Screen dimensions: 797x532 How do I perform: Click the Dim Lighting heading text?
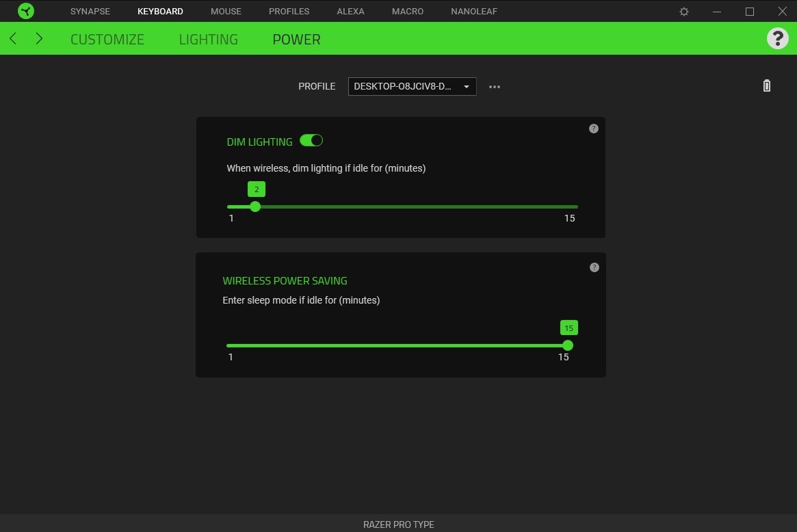click(259, 142)
